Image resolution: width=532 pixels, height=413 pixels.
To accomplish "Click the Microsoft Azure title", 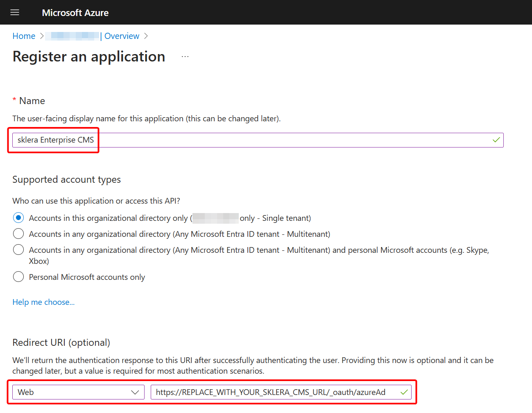I will 75,13.
